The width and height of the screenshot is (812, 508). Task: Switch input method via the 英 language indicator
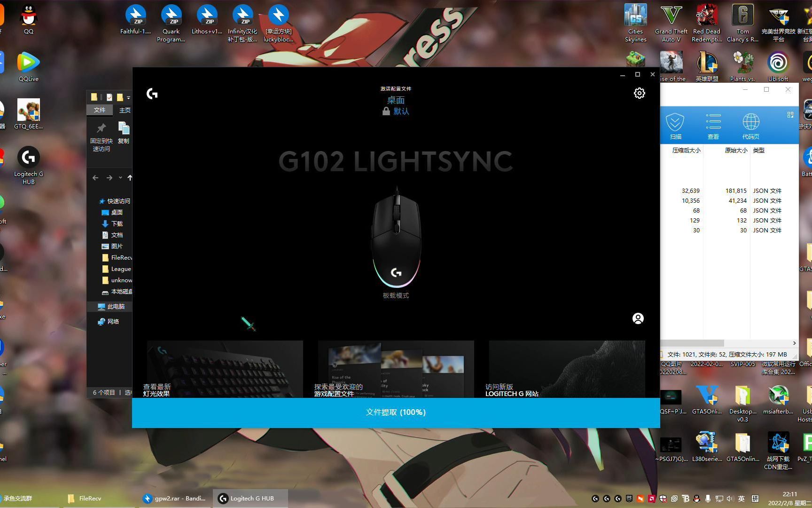click(742, 498)
